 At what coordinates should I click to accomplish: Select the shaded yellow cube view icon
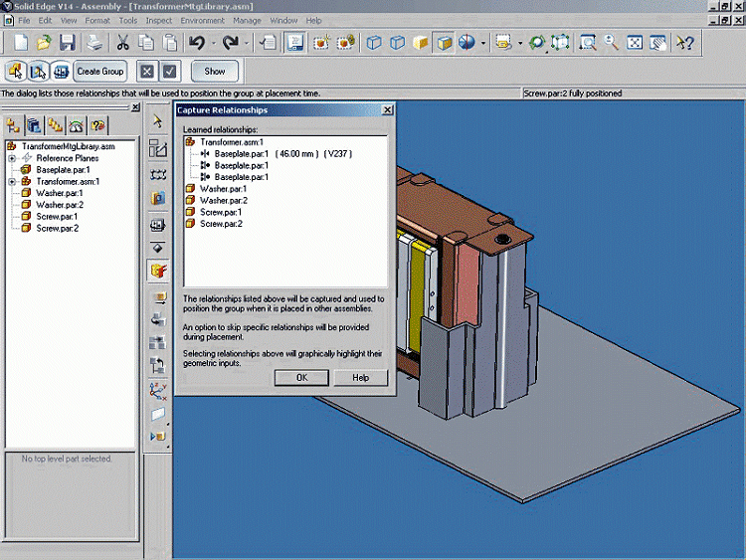pyautogui.click(x=421, y=43)
